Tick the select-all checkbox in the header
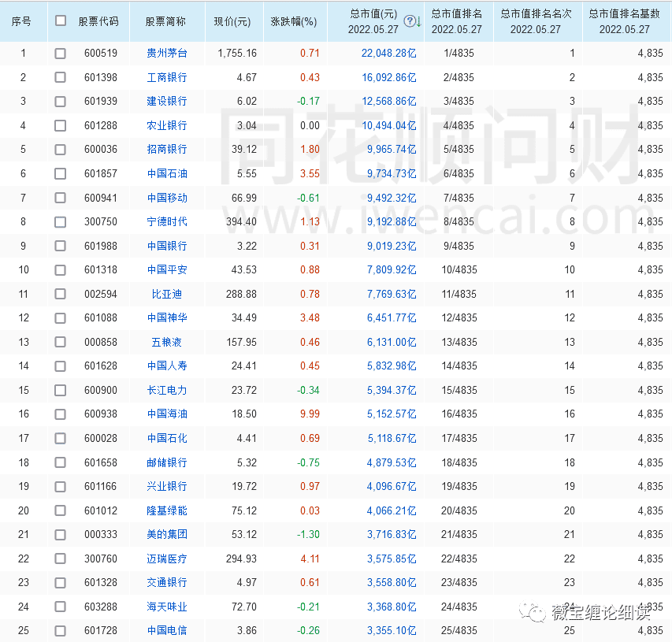The width and height of the screenshot is (672, 642). point(61,20)
